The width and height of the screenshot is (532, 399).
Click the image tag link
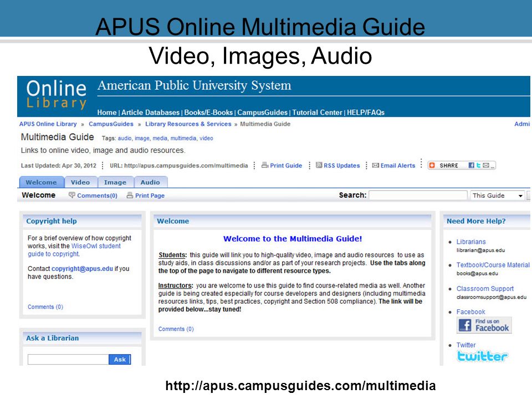(x=142, y=138)
